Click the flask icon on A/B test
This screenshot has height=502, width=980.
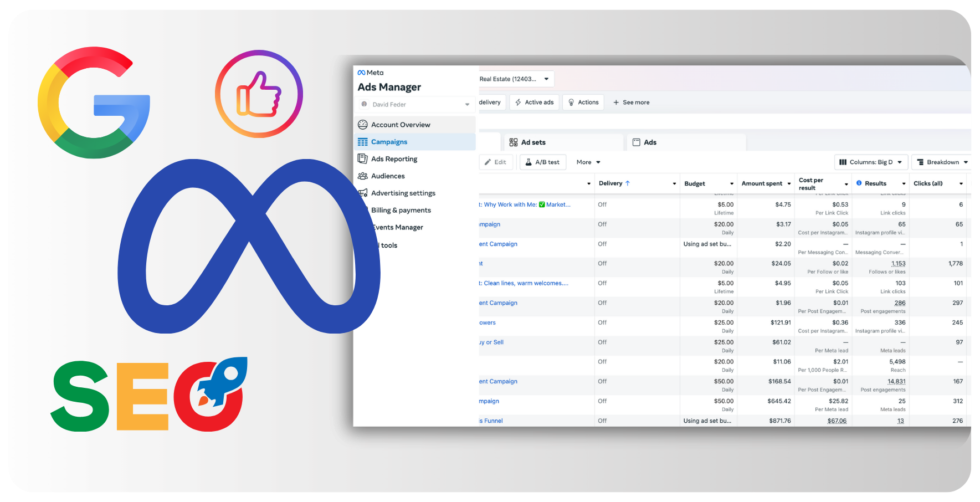(529, 162)
